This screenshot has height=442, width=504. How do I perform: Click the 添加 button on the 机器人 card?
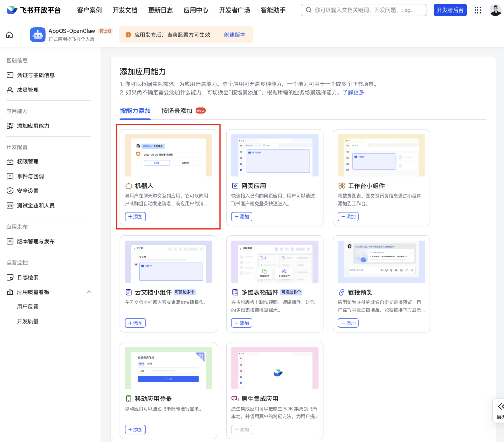click(x=135, y=216)
